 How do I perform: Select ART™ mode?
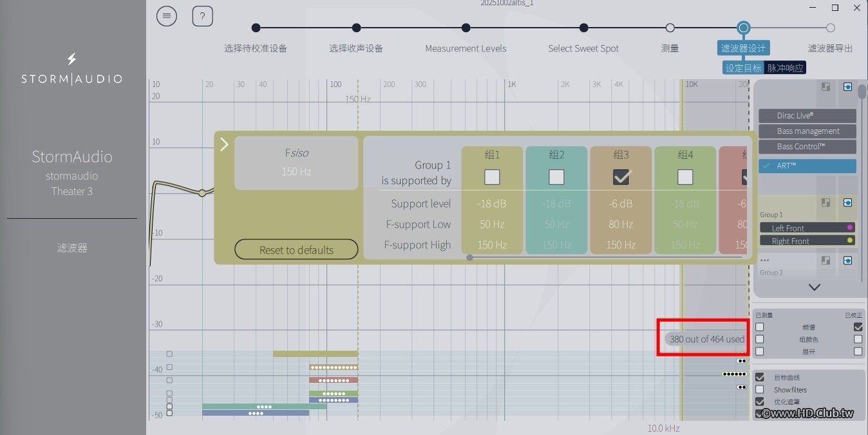[807, 166]
